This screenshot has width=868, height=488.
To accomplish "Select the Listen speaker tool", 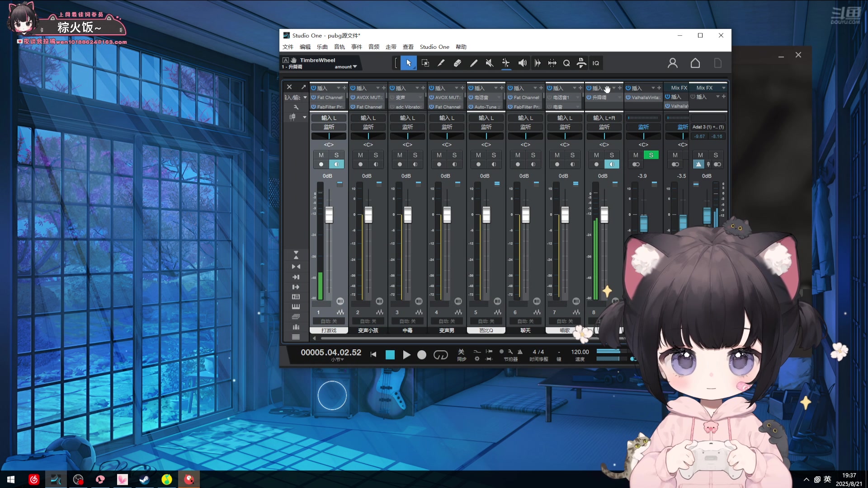I will [522, 63].
